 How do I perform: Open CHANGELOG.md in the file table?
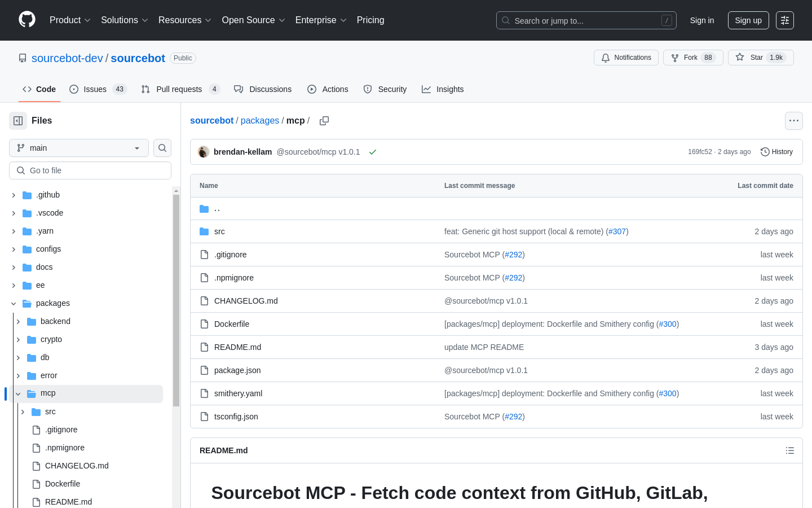(x=246, y=301)
